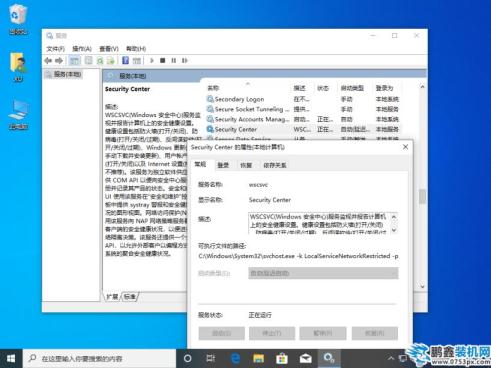Click the Refresh icon in toolbar

100,60
